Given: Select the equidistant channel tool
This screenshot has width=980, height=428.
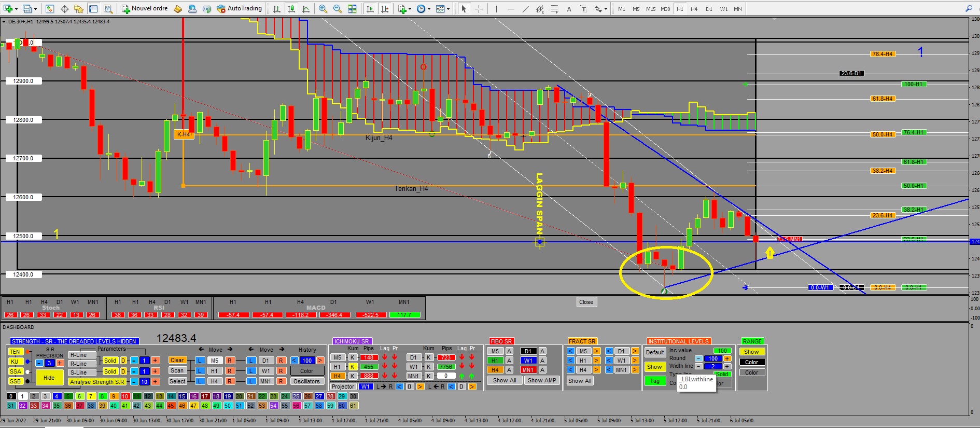Looking at the screenshot, I should [x=540, y=9].
